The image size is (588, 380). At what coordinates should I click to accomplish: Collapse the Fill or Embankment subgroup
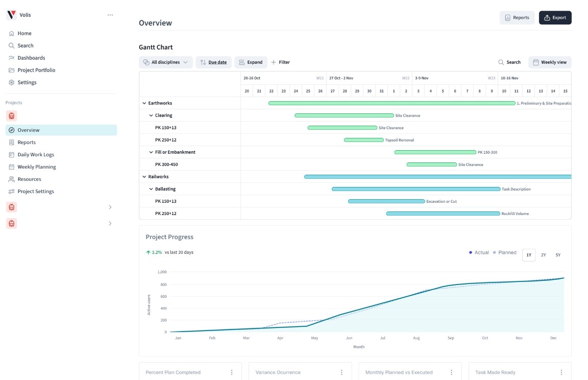(151, 152)
